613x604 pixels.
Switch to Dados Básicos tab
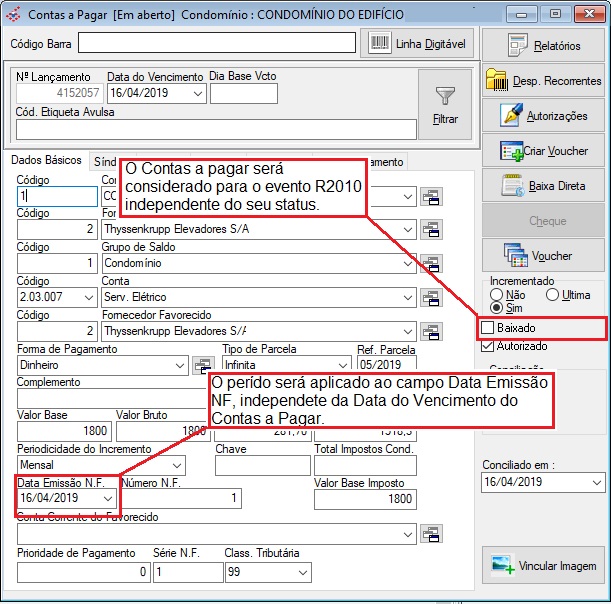pyautogui.click(x=46, y=160)
